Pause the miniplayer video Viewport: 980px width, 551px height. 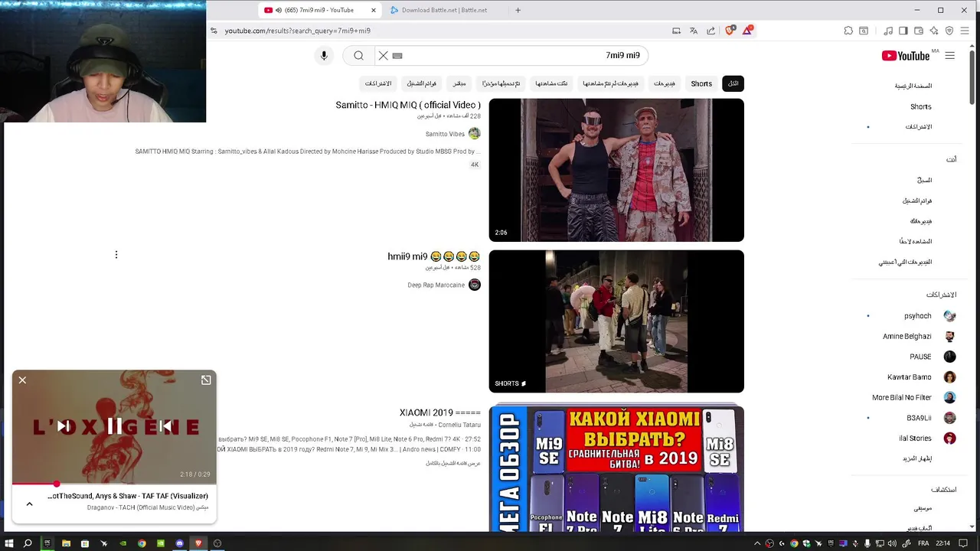[114, 426]
